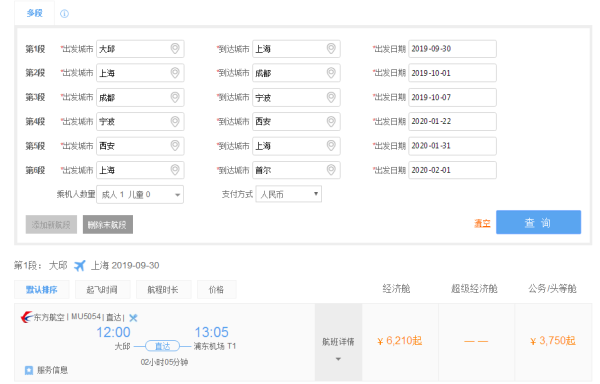Expand 航班详情 flight details arrow
The image size is (600, 384).
click(338, 359)
